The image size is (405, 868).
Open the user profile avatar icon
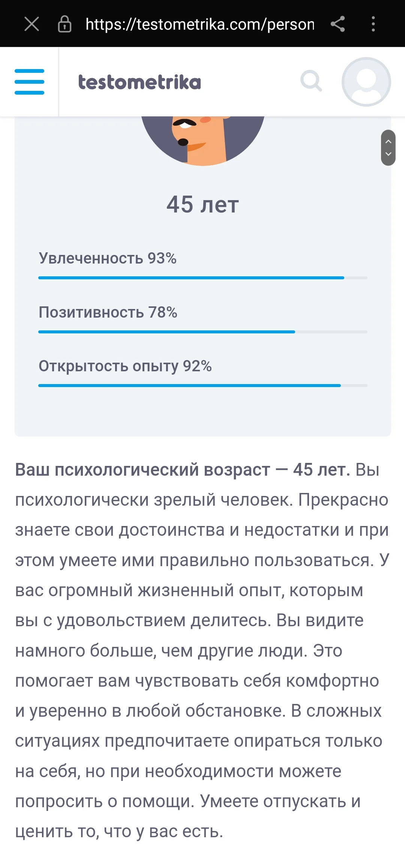click(366, 82)
